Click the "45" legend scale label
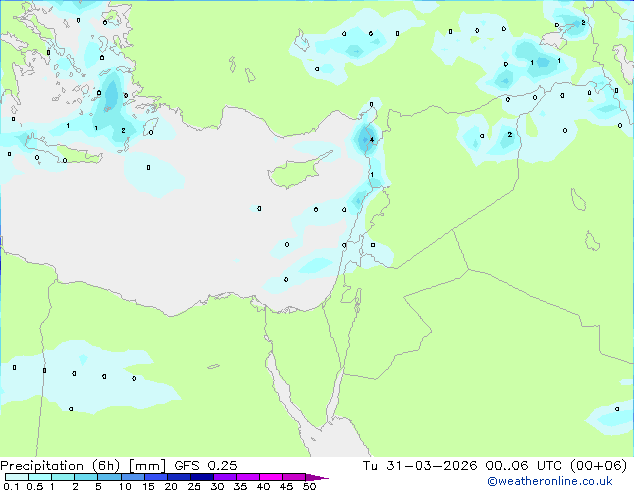This screenshot has width=634, height=490. 286,486
